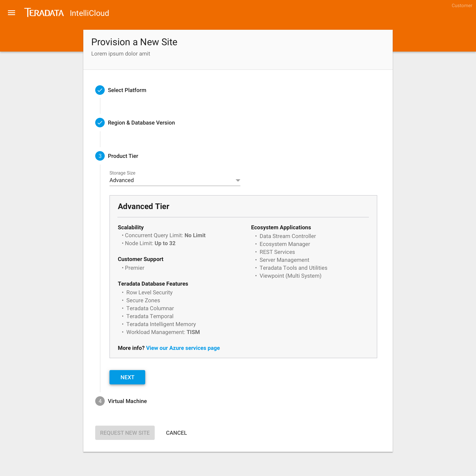Click the REQUEST NEW SITE button
This screenshot has height=476, width=476.
tap(125, 433)
